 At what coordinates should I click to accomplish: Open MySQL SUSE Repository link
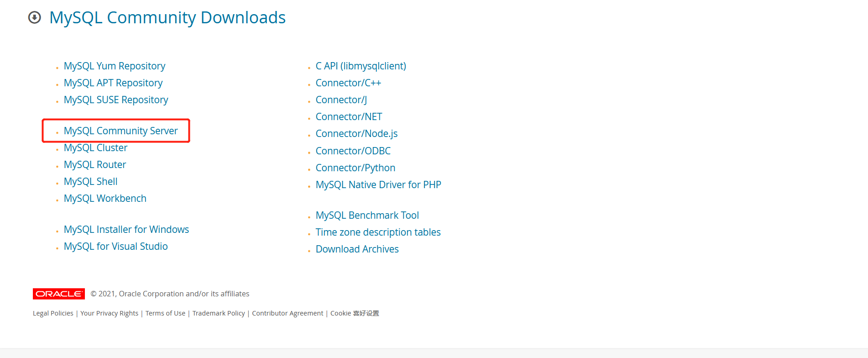point(116,100)
